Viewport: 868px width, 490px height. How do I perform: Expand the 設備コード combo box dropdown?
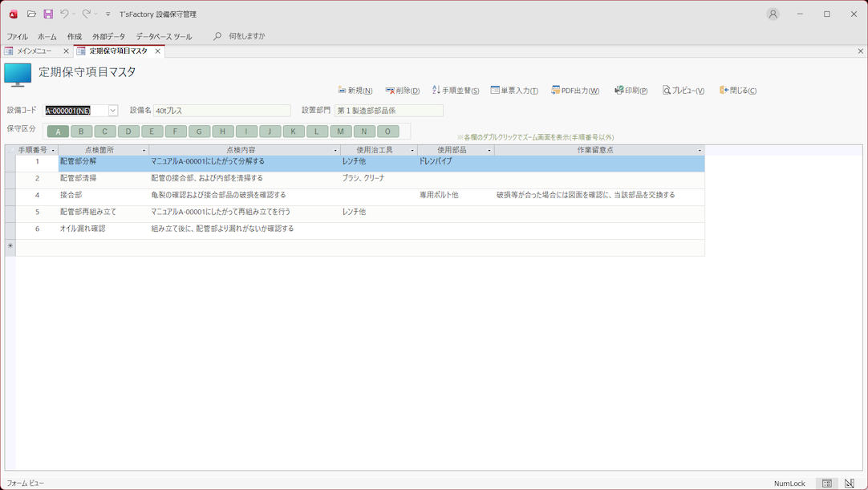(113, 111)
